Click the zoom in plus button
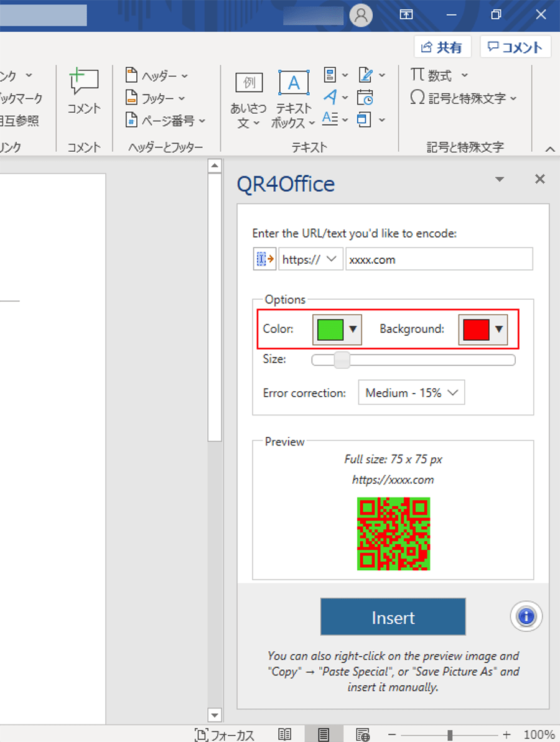 [x=506, y=735]
